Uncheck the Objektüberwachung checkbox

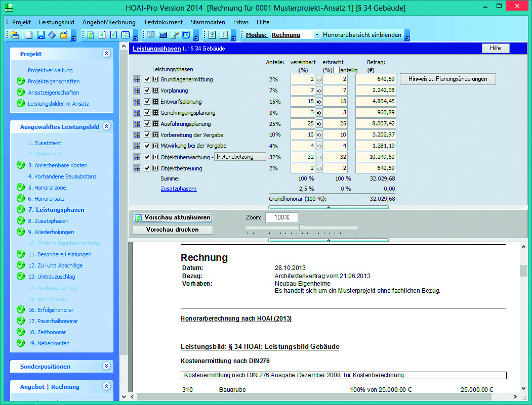pos(147,157)
